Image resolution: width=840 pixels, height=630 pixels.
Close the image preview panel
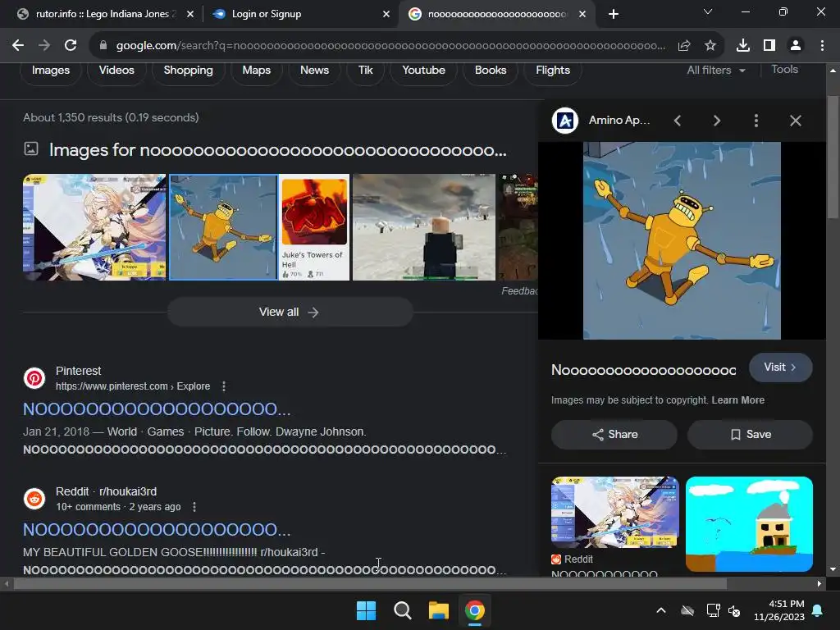[x=796, y=121]
